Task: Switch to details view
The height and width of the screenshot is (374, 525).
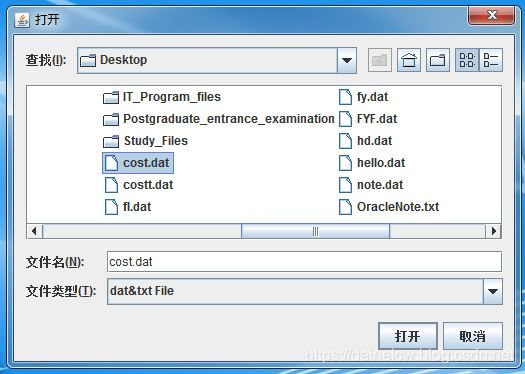Action: coord(491,60)
